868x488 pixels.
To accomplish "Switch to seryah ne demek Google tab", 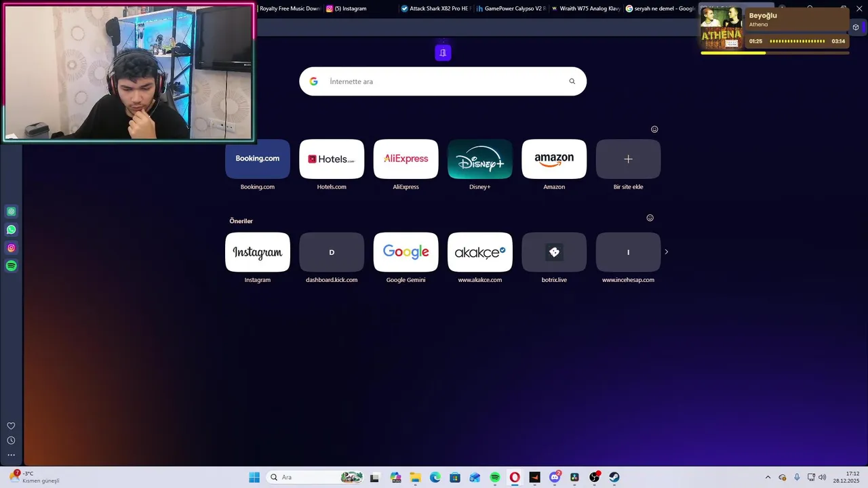I will 660,9.
